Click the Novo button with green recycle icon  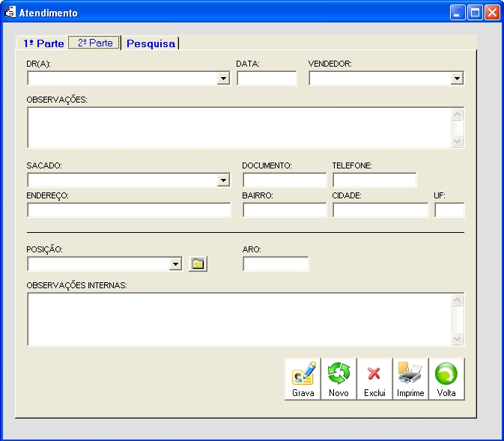pyautogui.click(x=338, y=380)
